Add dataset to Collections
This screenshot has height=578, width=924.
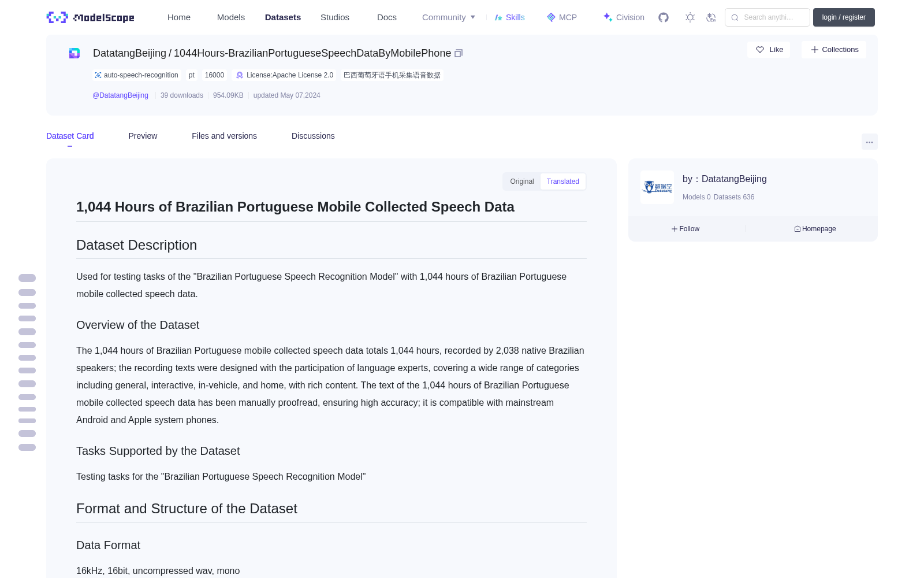click(834, 50)
